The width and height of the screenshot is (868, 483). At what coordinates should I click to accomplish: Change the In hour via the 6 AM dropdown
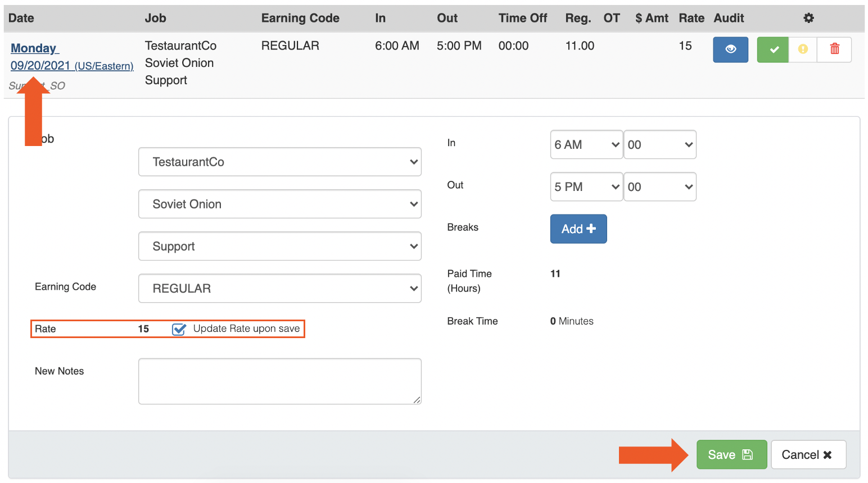(x=586, y=144)
